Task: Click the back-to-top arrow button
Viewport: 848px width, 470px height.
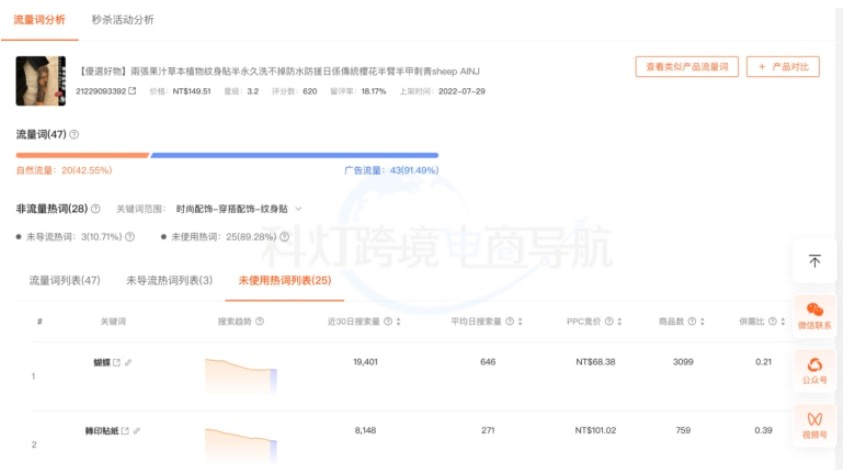Action: (x=814, y=261)
